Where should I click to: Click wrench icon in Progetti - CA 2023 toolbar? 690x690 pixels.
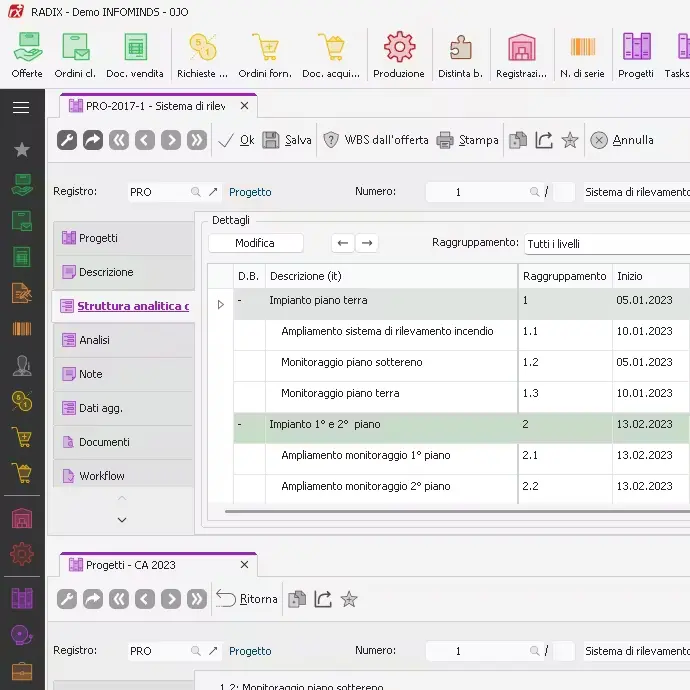pos(67,599)
